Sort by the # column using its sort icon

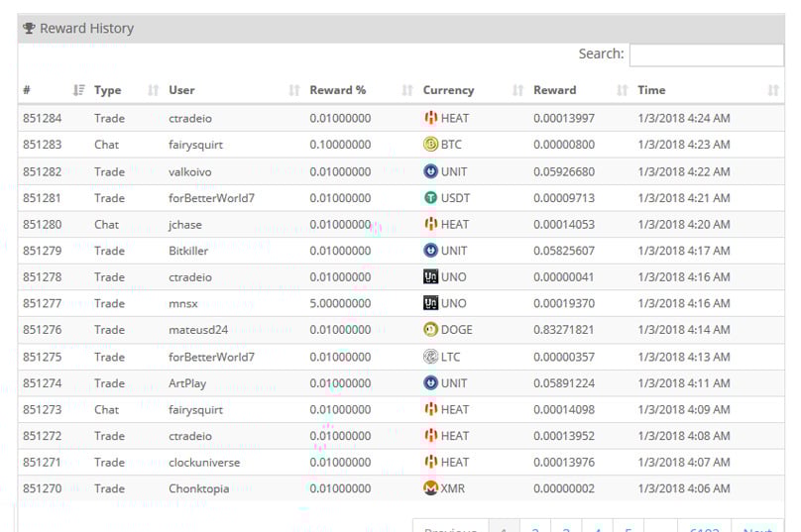point(78,90)
